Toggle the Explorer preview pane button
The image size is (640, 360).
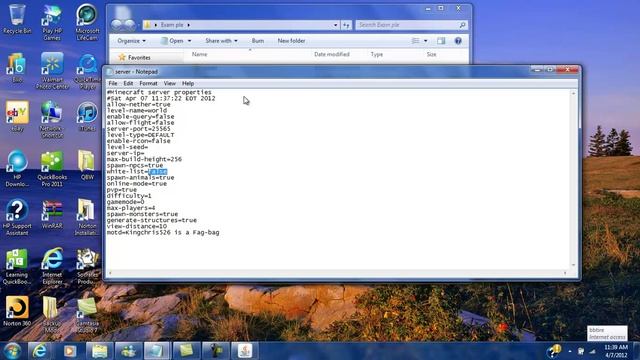441,41
